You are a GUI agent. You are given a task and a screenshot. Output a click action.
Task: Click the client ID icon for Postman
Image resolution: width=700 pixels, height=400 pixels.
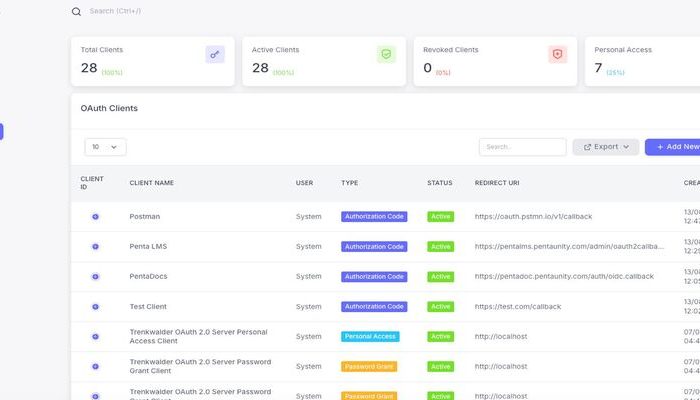click(x=96, y=216)
